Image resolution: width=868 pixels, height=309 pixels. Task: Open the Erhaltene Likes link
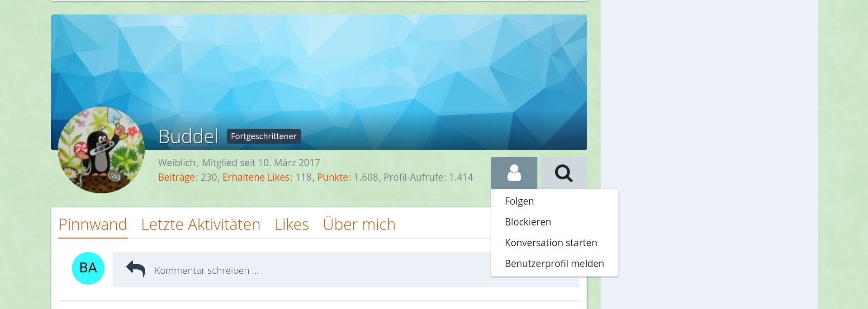(x=256, y=178)
